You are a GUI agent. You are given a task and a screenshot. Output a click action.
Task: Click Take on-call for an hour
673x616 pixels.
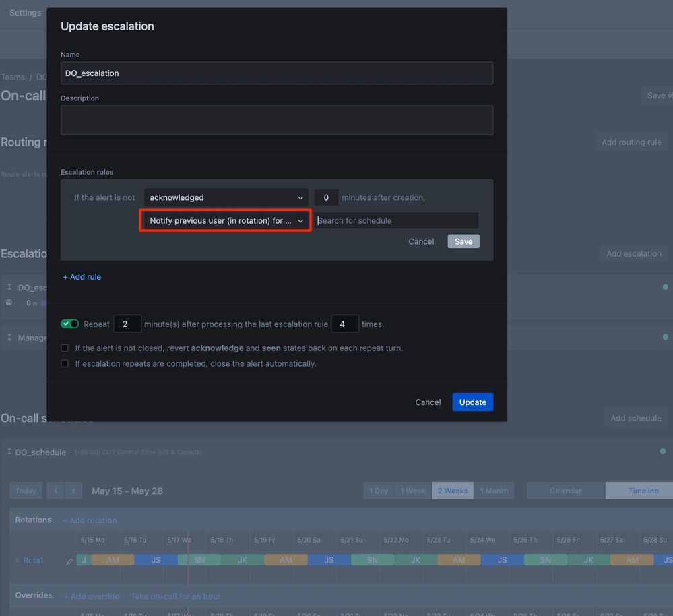coord(176,596)
